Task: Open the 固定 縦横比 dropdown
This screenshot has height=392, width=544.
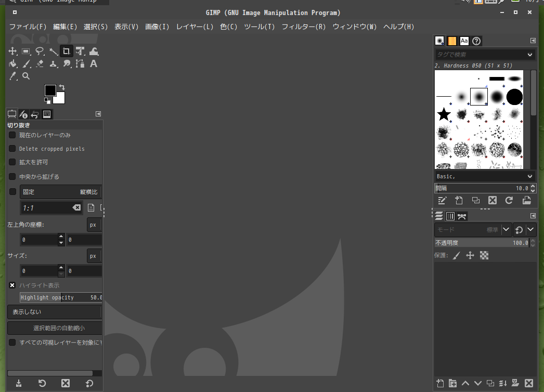Action: [61, 192]
